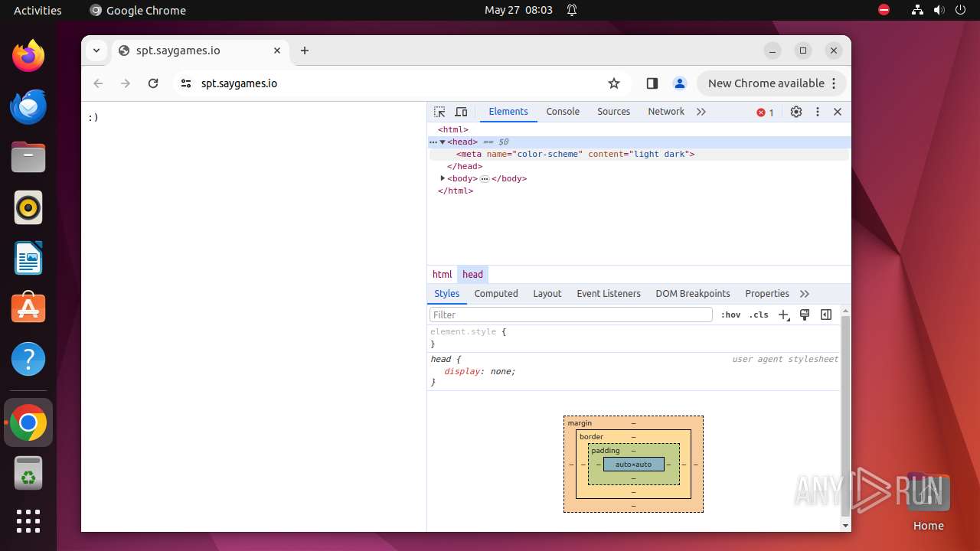The height and width of the screenshot is (551, 980).
Task: Open DevTools settings gear
Action: click(796, 112)
